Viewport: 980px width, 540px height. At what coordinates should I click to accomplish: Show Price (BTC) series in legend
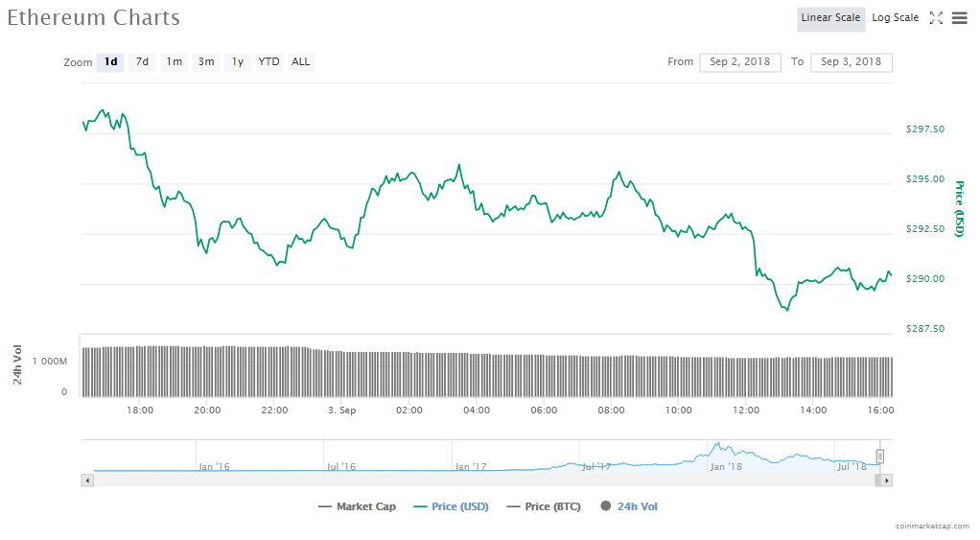tap(544, 506)
